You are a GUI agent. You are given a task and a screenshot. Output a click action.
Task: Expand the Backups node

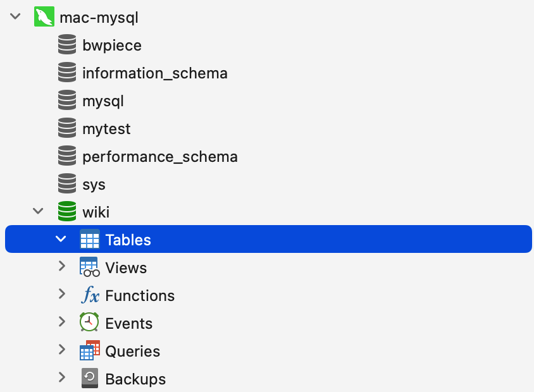pyautogui.click(x=61, y=377)
